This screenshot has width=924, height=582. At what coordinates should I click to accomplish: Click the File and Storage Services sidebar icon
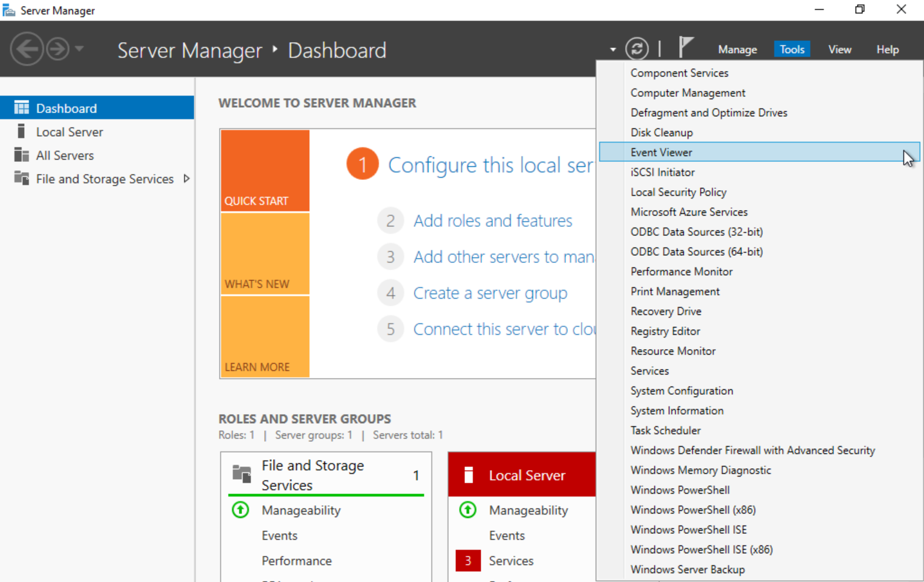(x=22, y=178)
